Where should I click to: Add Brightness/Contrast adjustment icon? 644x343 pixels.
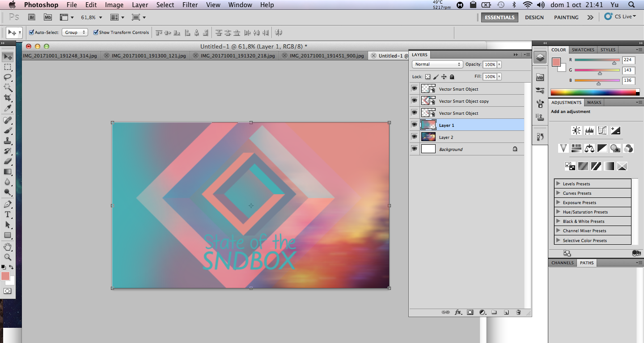576,130
